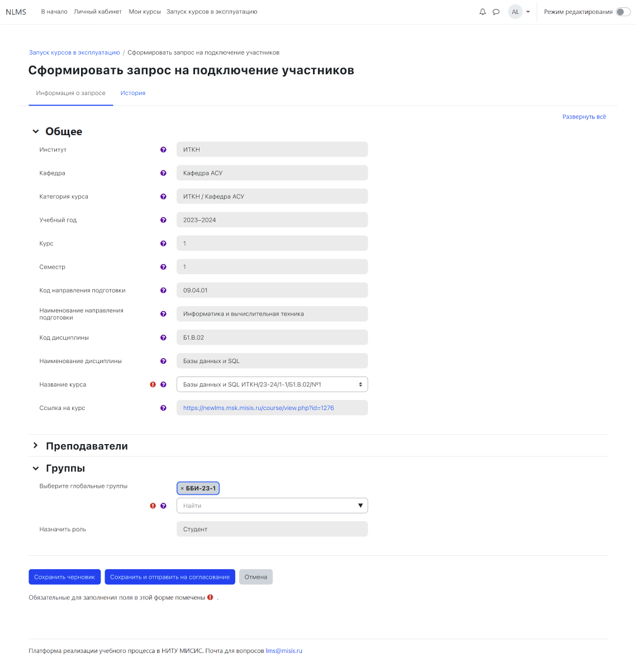
Task: Toggle the Режим редактирования switch
Action: [x=623, y=12]
